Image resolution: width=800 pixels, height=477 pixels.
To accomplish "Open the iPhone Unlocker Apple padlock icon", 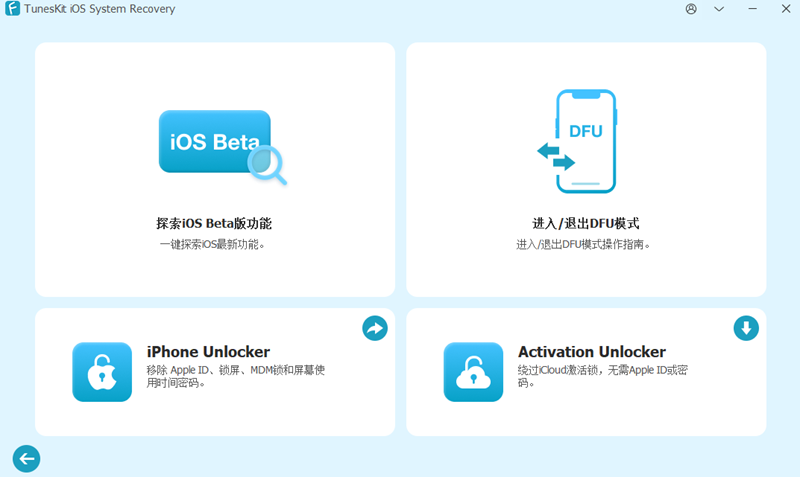I will point(102,372).
